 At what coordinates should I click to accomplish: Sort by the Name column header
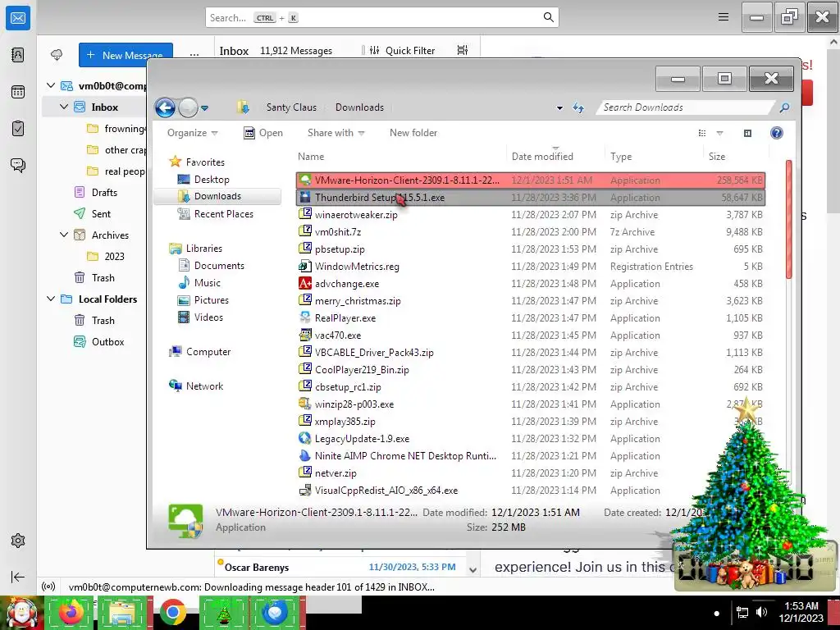pyautogui.click(x=400, y=157)
